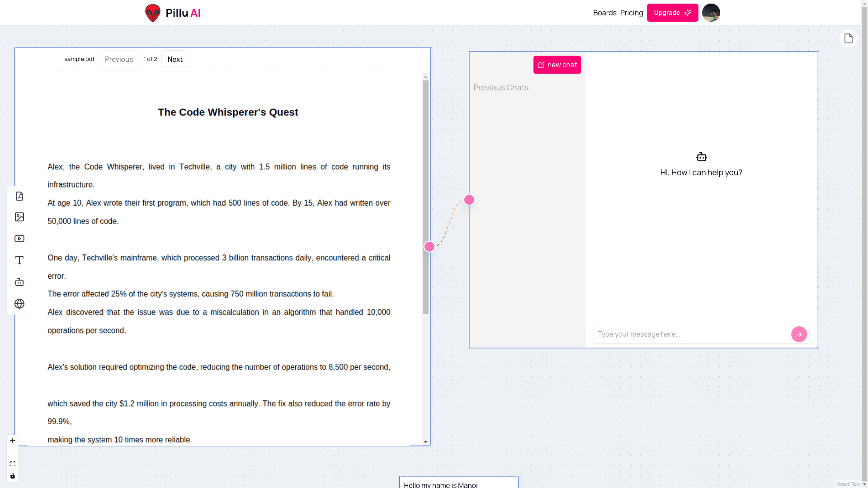Click the send message arrow button
868x488 pixels.
799,334
